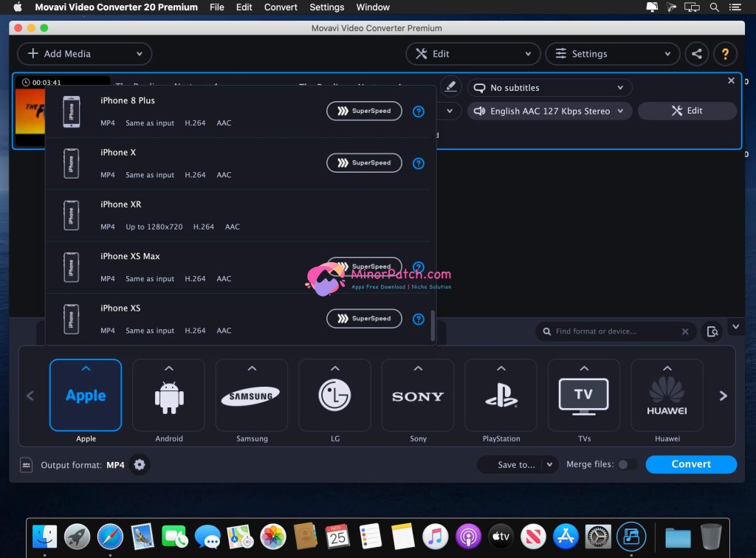Open Apple TV app in Dock
The width and height of the screenshot is (756, 558).
(x=501, y=537)
